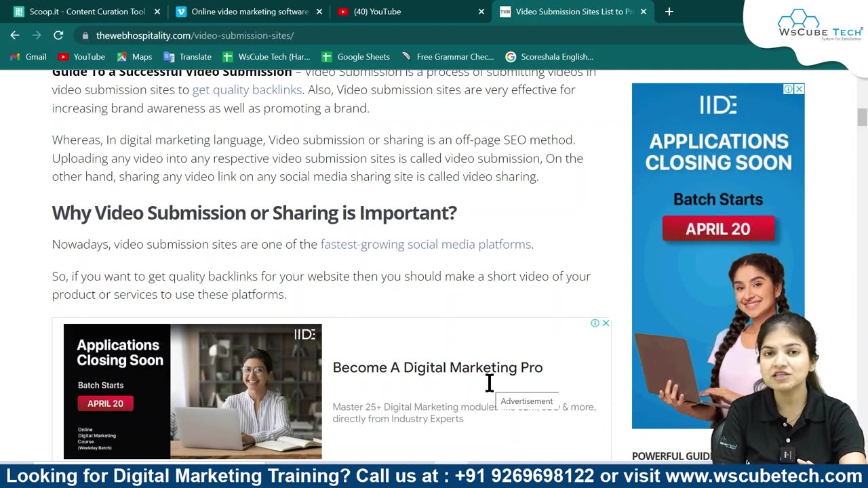The height and width of the screenshot is (488, 868).
Task: Open site security lock info
Action: point(85,35)
